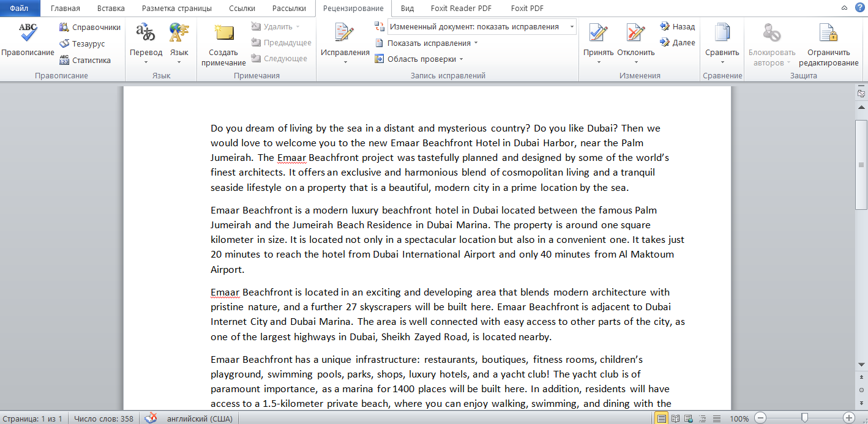868x424 pixels.
Task: Switch to Web Layout view
Action: [688, 418]
